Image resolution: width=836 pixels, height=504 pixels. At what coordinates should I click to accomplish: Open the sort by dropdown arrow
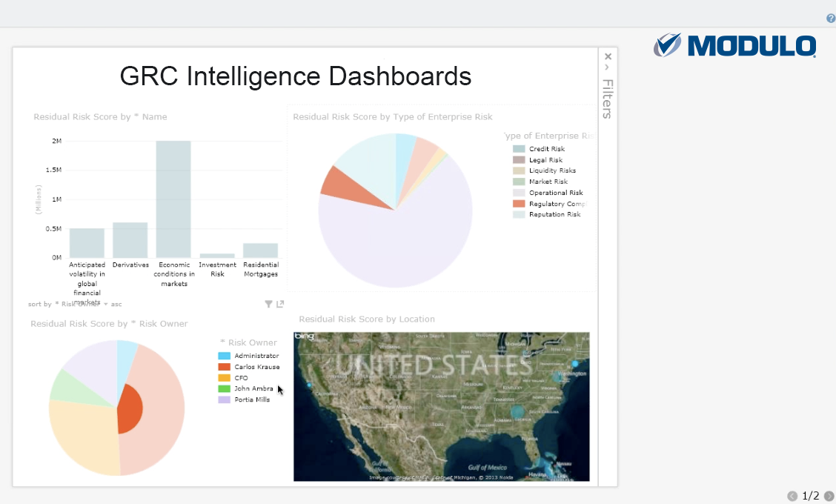(106, 303)
